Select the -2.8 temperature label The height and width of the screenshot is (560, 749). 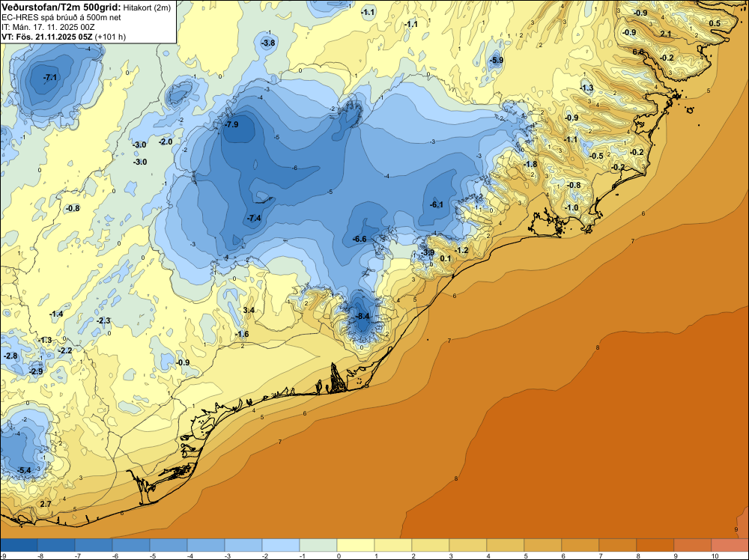[10, 356]
